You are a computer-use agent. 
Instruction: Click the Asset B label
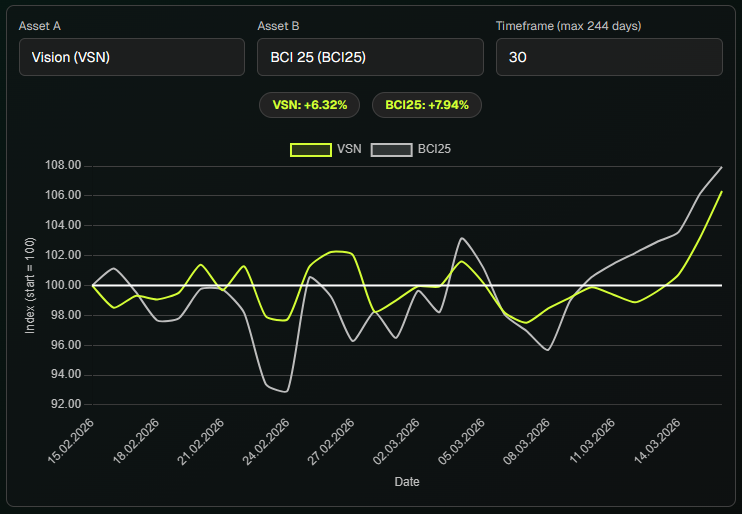[278, 26]
